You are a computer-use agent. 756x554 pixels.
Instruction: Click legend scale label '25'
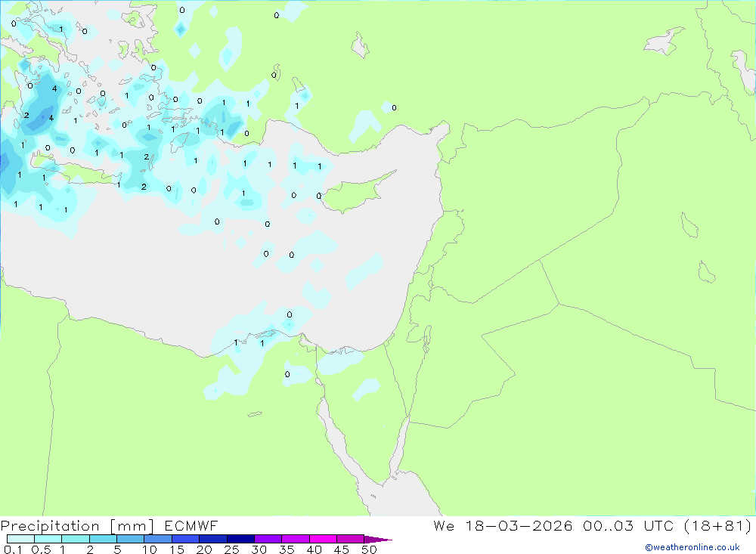coord(232,549)
